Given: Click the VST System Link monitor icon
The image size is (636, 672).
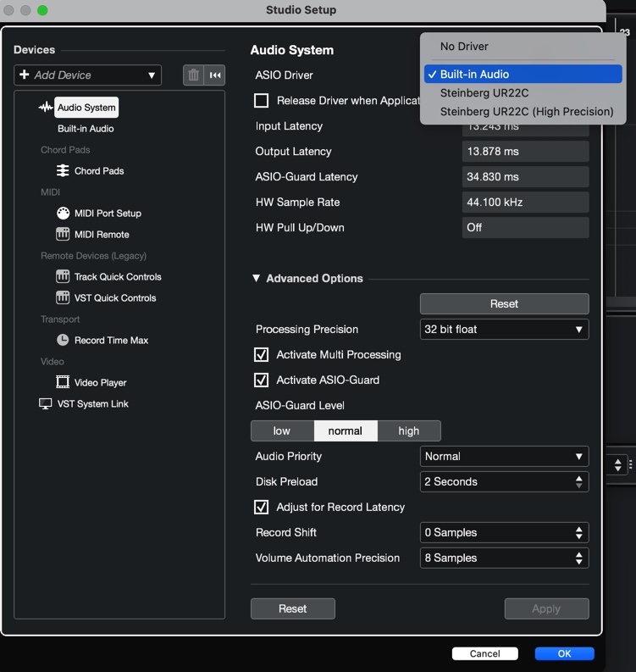Looking at the screenshot, I should pyautogui.click(x=46, y=403).
